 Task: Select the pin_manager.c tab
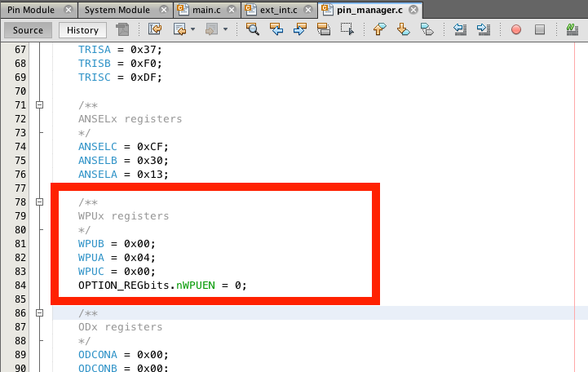pyautogui.click(x=369, y=10)
